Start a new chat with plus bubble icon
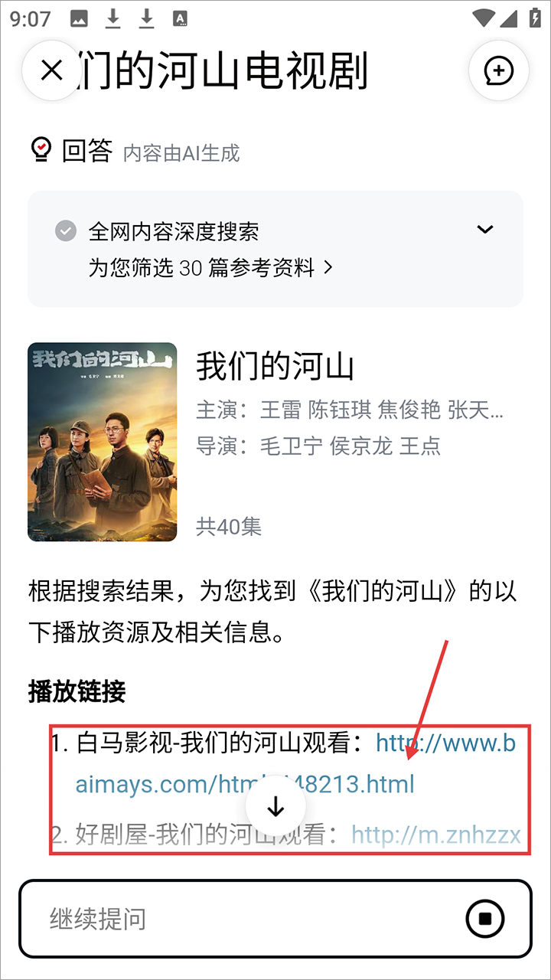 [499, 70]
